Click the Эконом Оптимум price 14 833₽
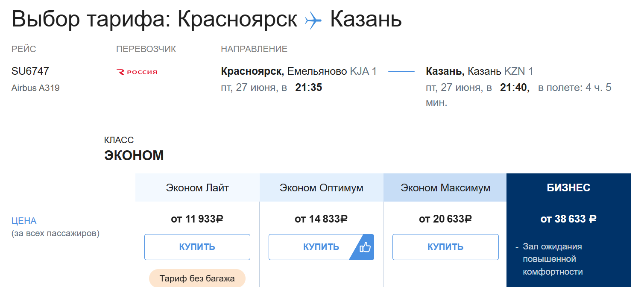The width and height of the screenshot is (644, 287). click(x=321, y=219)
